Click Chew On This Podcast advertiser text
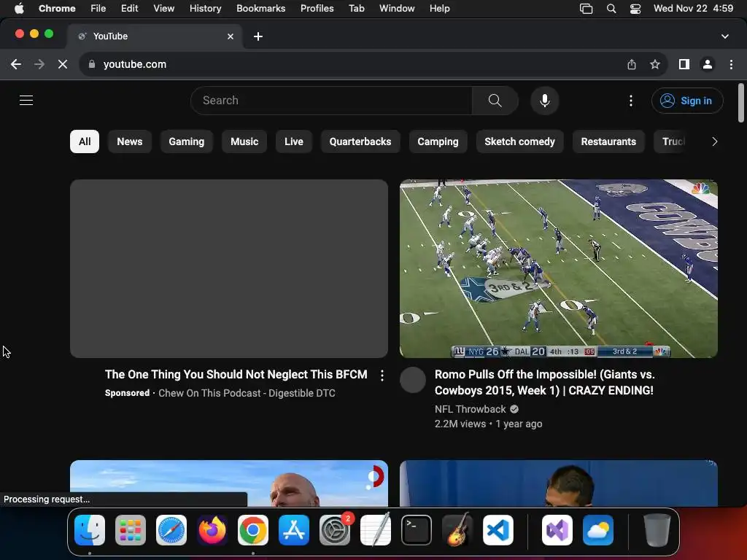The height and width of the screenshot is (560, 747). [247, 393]
